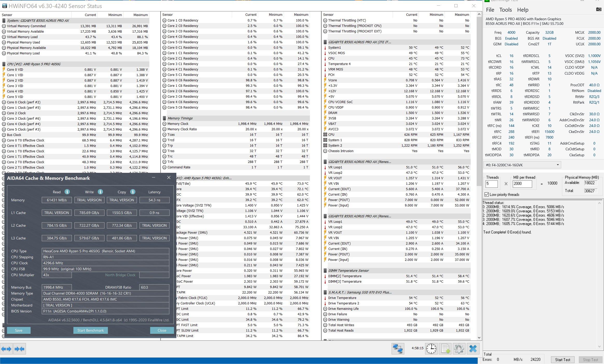Click HWiNFO right panel scroll-down arrow

pos(479,338)
